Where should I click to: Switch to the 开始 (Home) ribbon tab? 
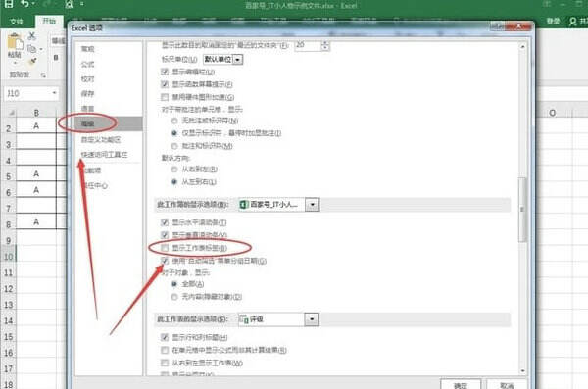[49, 21]
